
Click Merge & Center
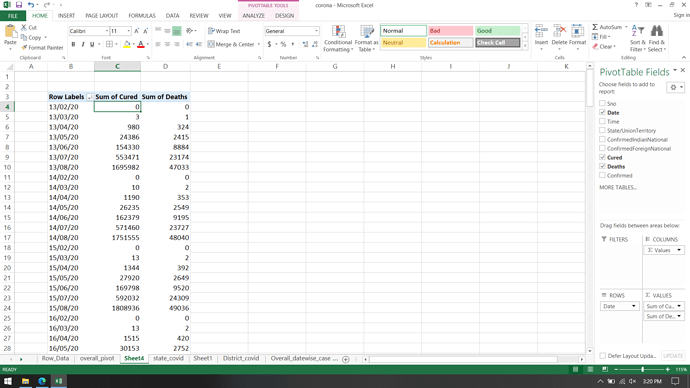231,44
